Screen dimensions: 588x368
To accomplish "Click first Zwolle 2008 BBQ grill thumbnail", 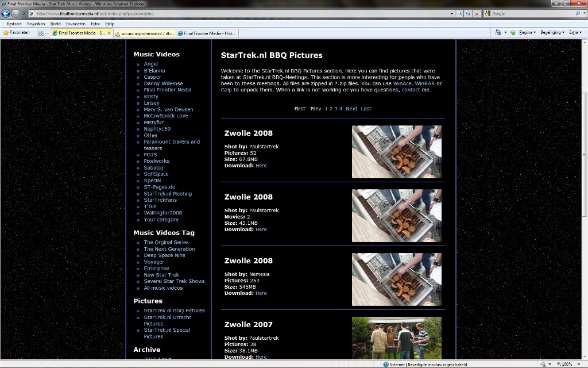I will click(x=396, y=152).
